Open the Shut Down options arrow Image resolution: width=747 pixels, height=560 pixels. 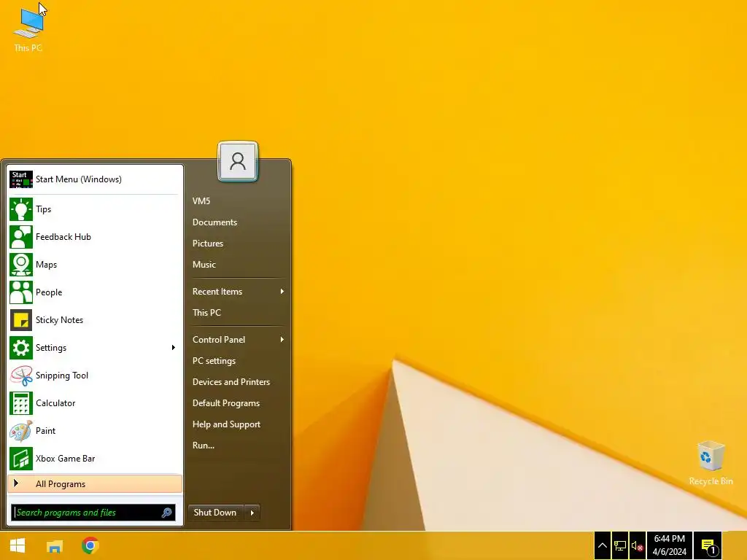click(x=252, y=513)
